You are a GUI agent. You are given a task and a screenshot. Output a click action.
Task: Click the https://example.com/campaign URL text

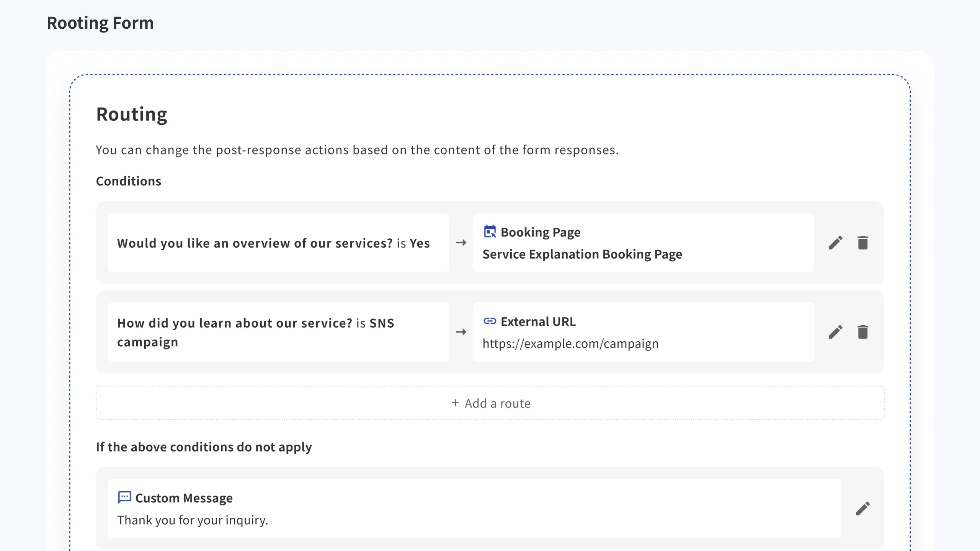pos(570,343)
